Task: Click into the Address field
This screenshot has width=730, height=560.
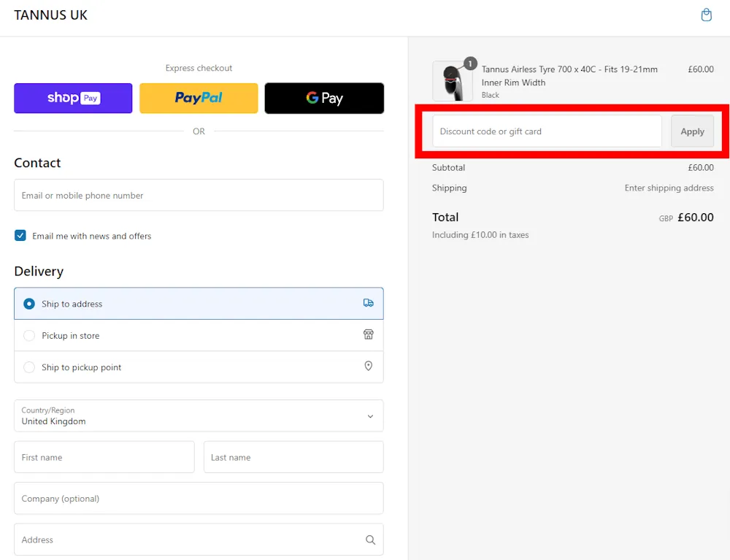Action: pyautogui.click(x=199, y=540)
